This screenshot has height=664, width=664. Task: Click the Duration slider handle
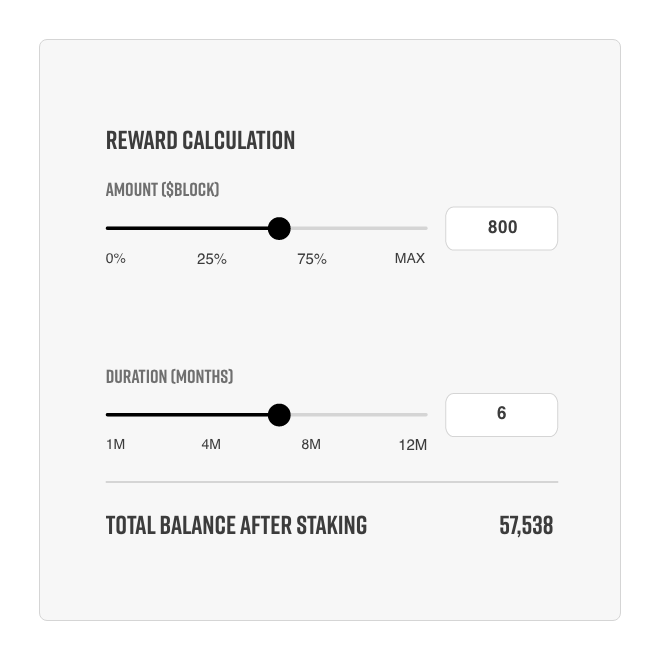coord(279,415)
